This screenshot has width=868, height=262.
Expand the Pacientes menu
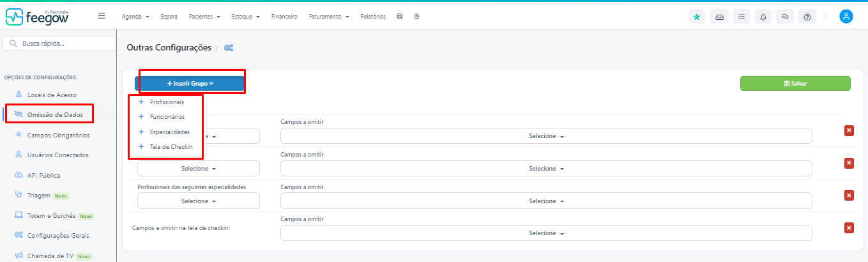204,17
